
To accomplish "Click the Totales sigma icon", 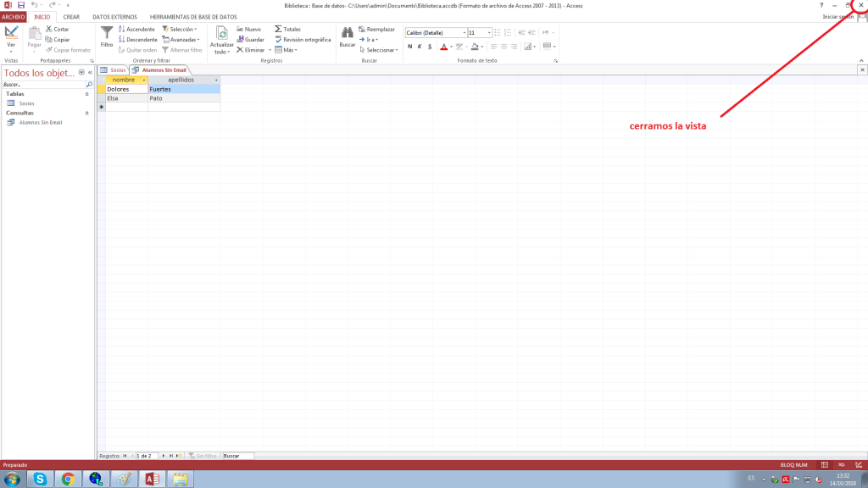I will (x=287, y=29).
